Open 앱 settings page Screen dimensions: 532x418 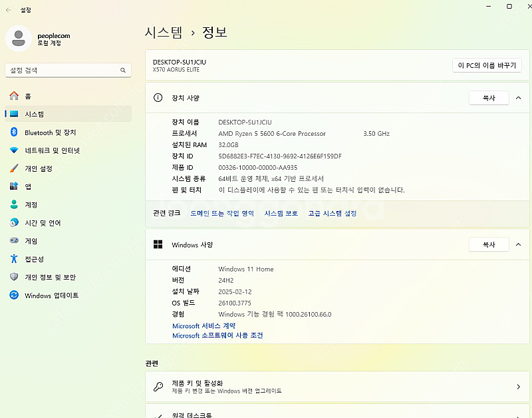click(68, 186)
